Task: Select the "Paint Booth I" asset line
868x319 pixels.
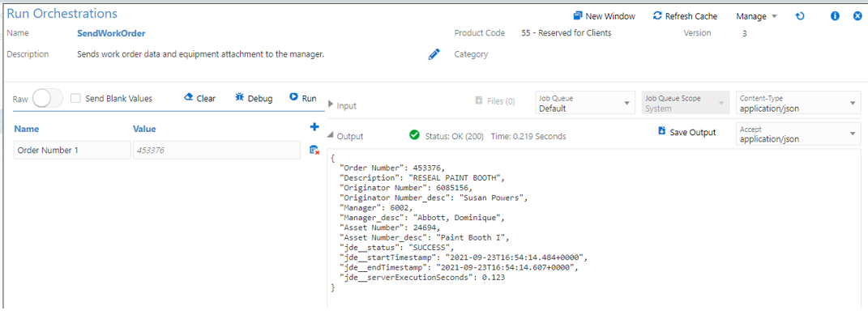Action: 424,238
